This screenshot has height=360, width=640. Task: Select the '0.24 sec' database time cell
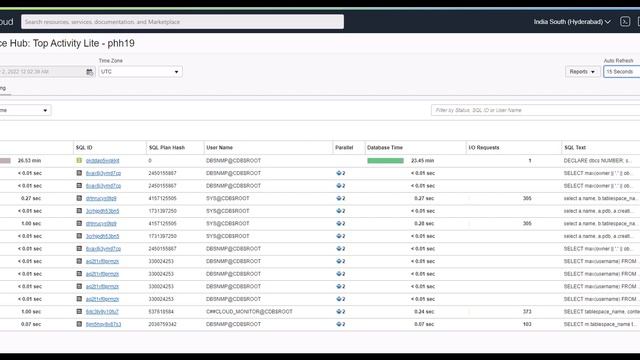coord(424,312)
